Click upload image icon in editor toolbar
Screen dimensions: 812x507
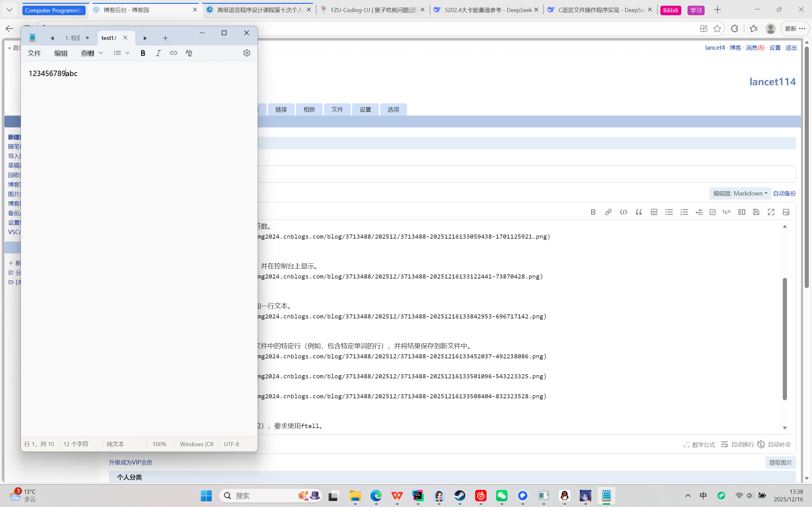(786, 212)
